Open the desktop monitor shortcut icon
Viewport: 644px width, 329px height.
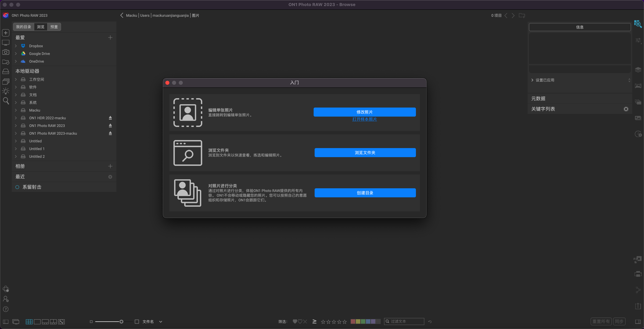click(6, 43)
